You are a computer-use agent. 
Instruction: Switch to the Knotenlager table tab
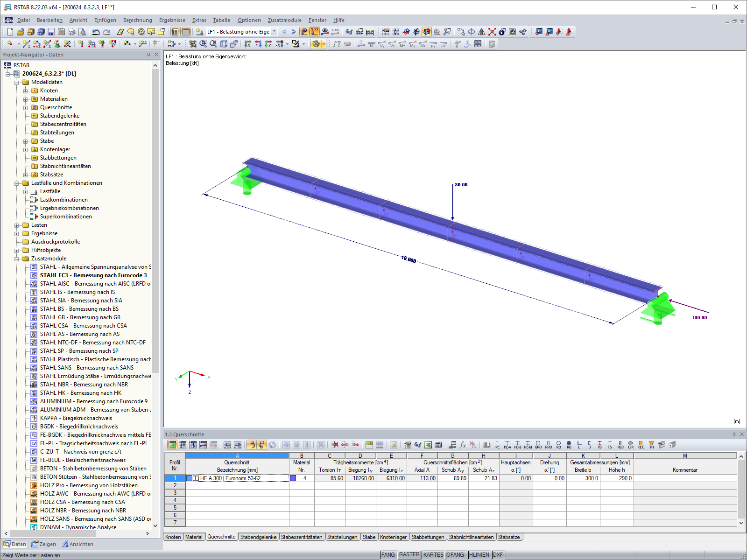(x=393, y=537)
